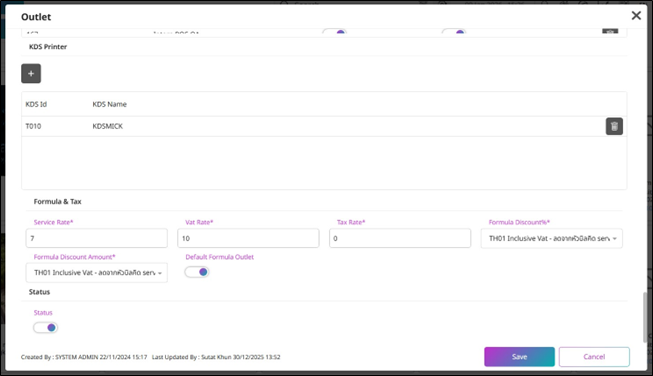653x376 pixels.
Task: Edit the Service Rate field
Action: coord(97,239)
